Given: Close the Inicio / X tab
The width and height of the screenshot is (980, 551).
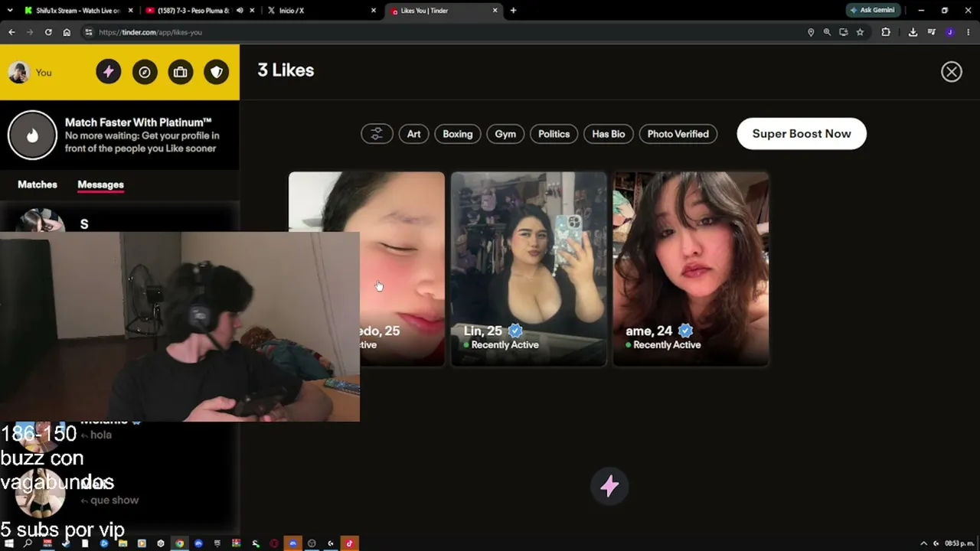Looking at the screenshot, I should 374,11.
